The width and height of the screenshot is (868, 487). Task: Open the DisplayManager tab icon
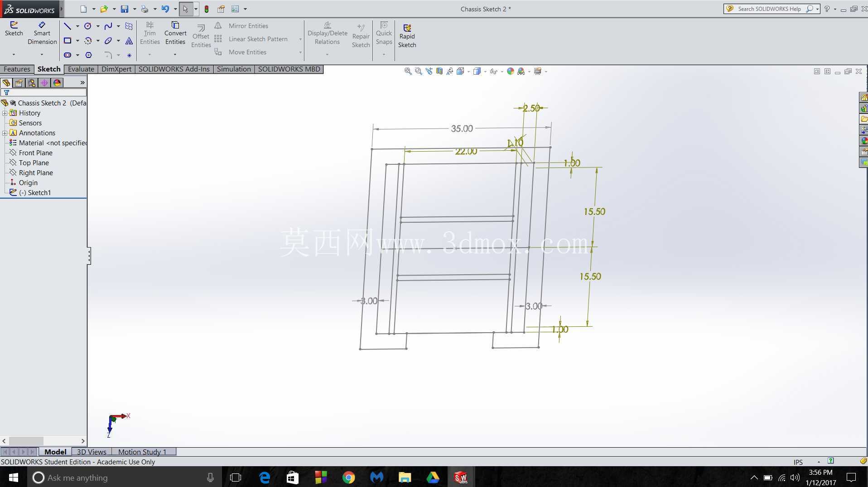coord(57,83)
